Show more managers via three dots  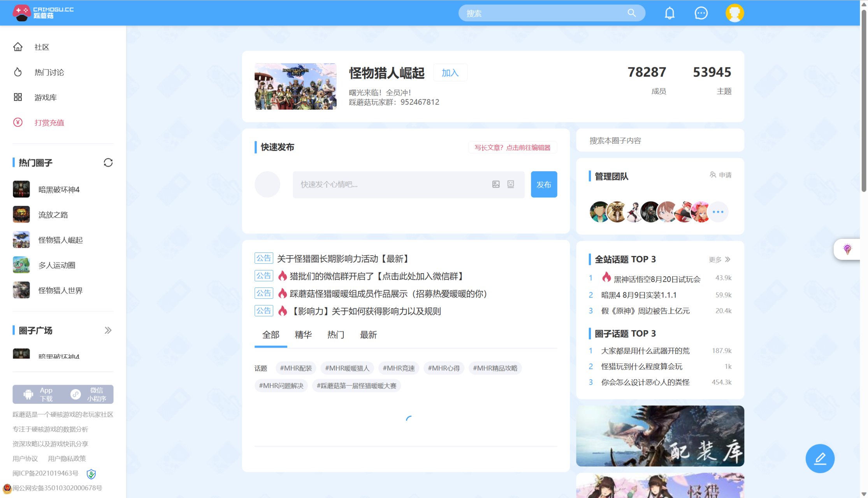click(718, 212)
